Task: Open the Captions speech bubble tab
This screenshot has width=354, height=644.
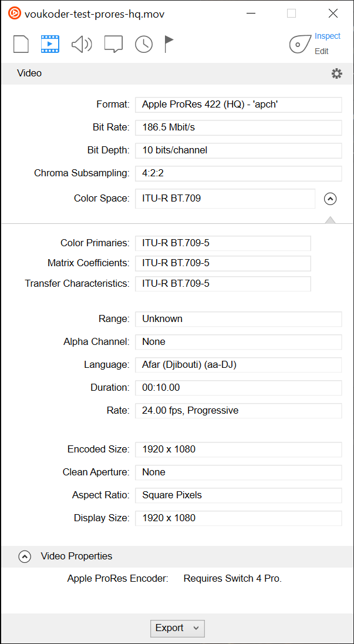Action: click(x=113, y=44)
